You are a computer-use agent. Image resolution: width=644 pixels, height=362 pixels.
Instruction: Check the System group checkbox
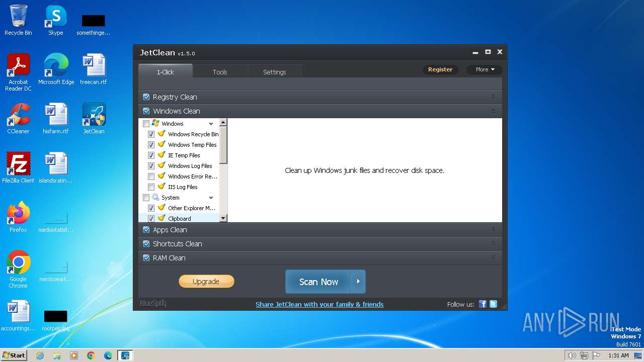(146, 198)
